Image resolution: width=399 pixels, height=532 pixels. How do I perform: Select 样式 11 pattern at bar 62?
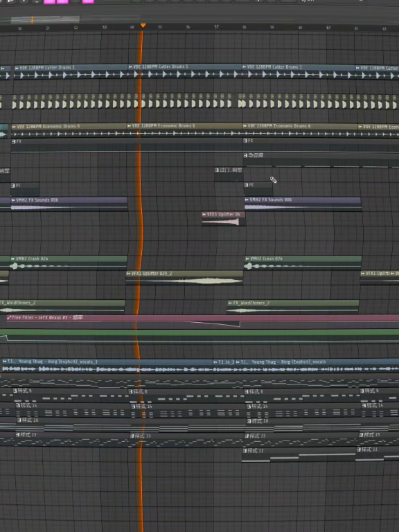click(378, 454)
